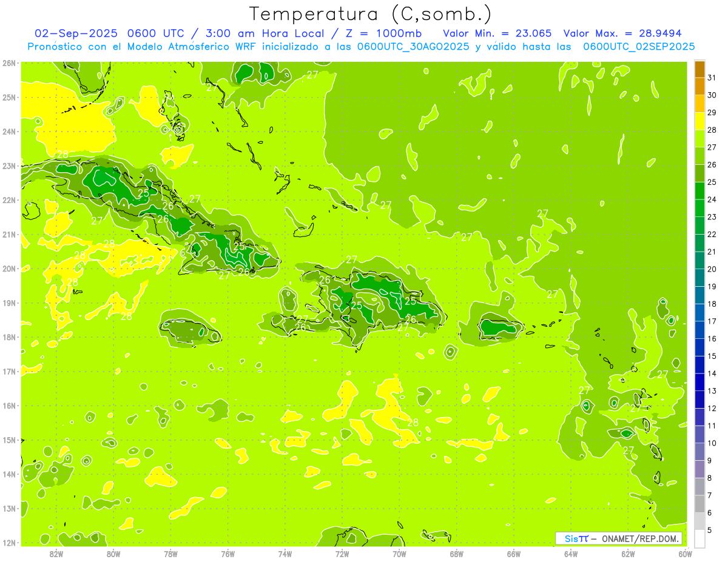728x562 pixels.
Task: Click longitude label 82W
Action: coord(56,554)
